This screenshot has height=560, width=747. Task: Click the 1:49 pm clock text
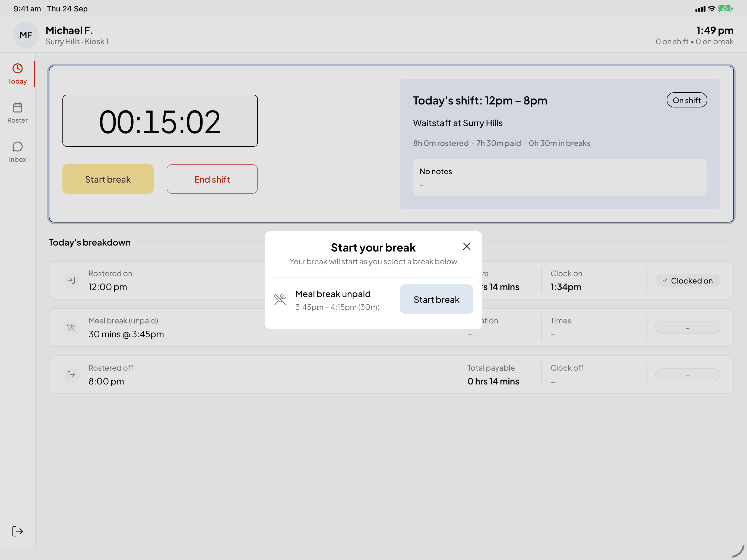(715, 30)
